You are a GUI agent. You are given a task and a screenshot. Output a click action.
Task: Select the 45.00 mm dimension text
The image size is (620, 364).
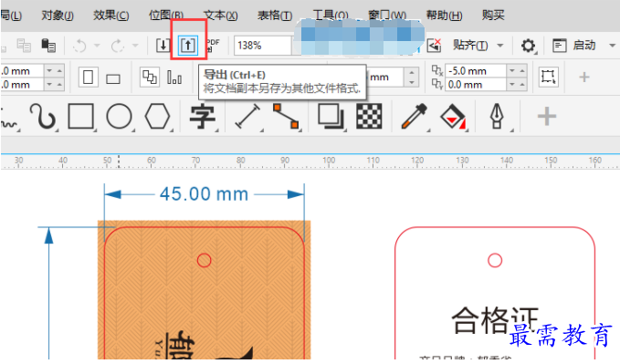(x=204, y=194)
